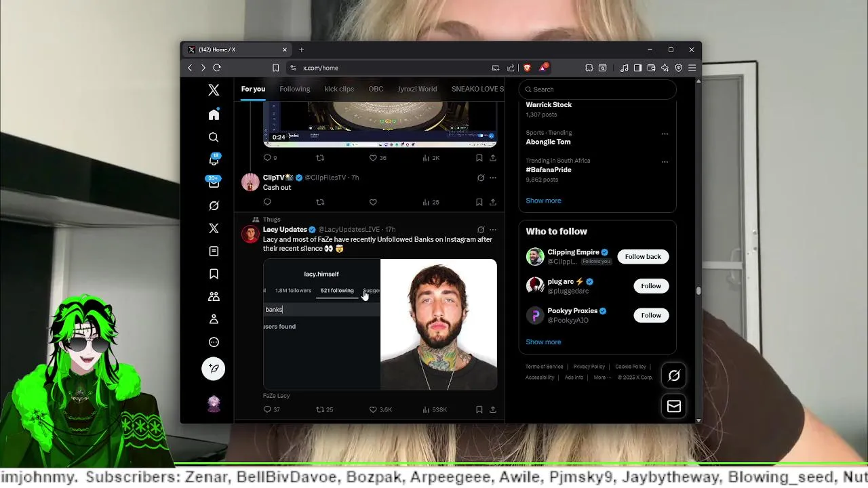The height and width of the screenshot is (488, 868).
Task: Reload the page with browser refresh button
Action: [x=217, y=68]
